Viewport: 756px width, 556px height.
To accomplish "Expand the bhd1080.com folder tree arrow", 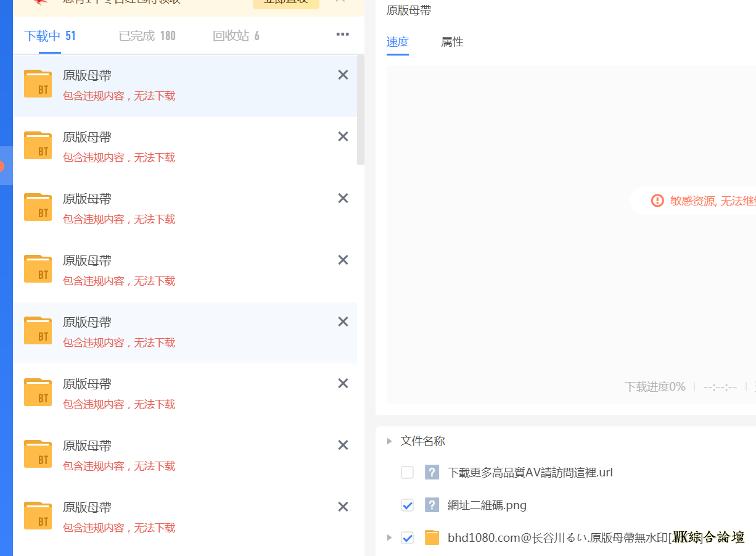I will (x=389, y=537).
